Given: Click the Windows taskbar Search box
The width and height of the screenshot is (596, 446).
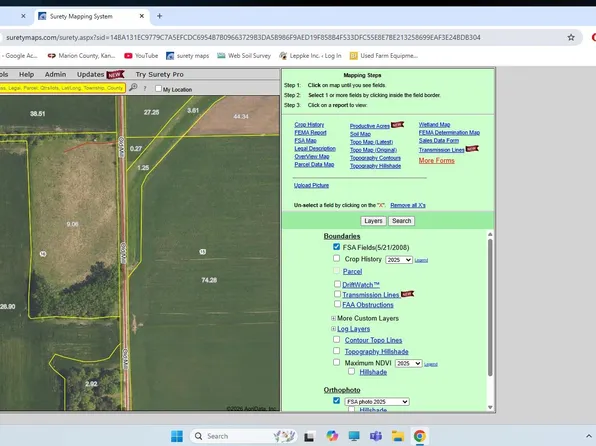Looking at the screenshot, I should coord(243,436).
